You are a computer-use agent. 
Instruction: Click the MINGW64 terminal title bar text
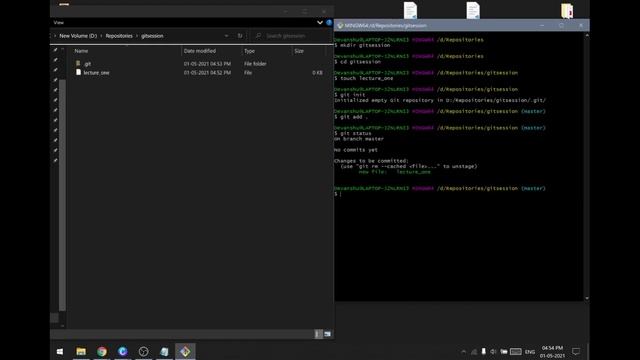(386, 25)
